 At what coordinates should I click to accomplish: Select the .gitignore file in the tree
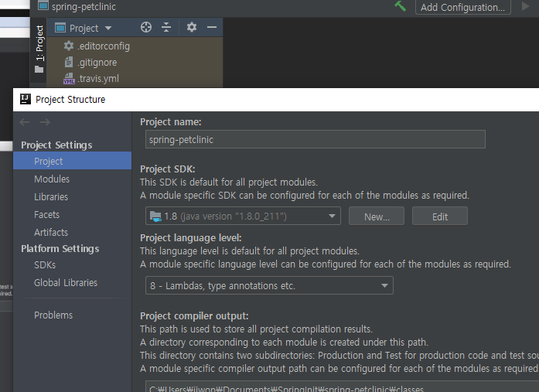pos(97,63)
